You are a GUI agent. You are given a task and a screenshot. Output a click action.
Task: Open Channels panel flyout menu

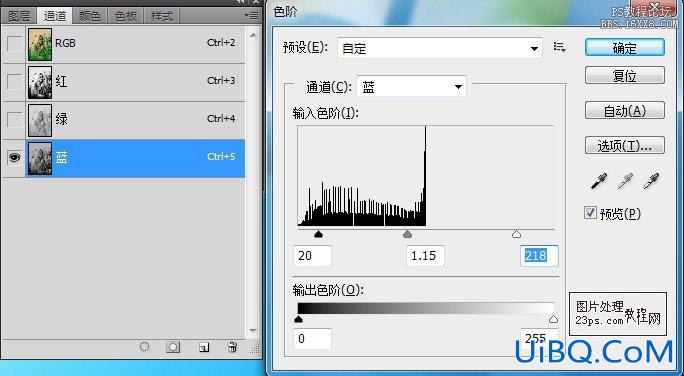pyautogui.click(x=252, y=15)
